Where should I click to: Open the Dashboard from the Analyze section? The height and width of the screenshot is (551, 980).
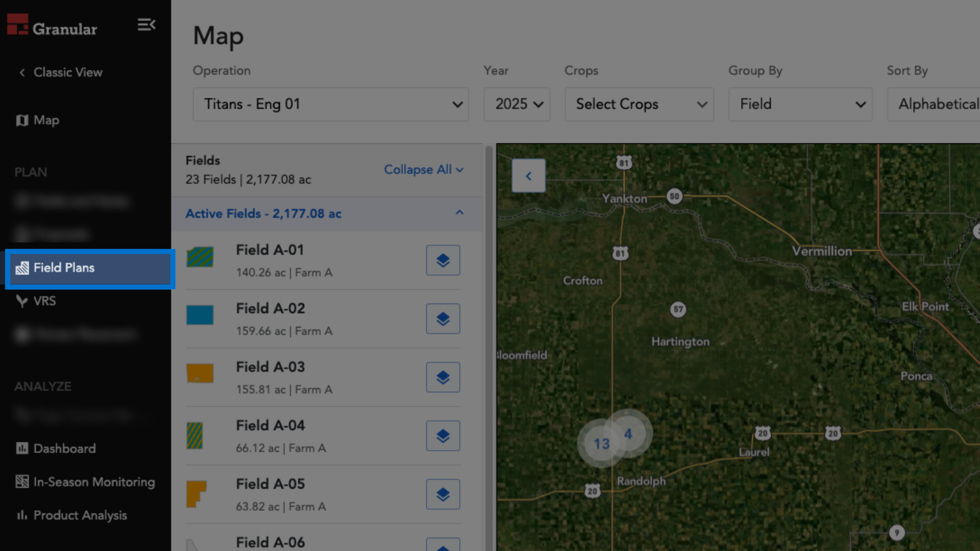[64, 448]
